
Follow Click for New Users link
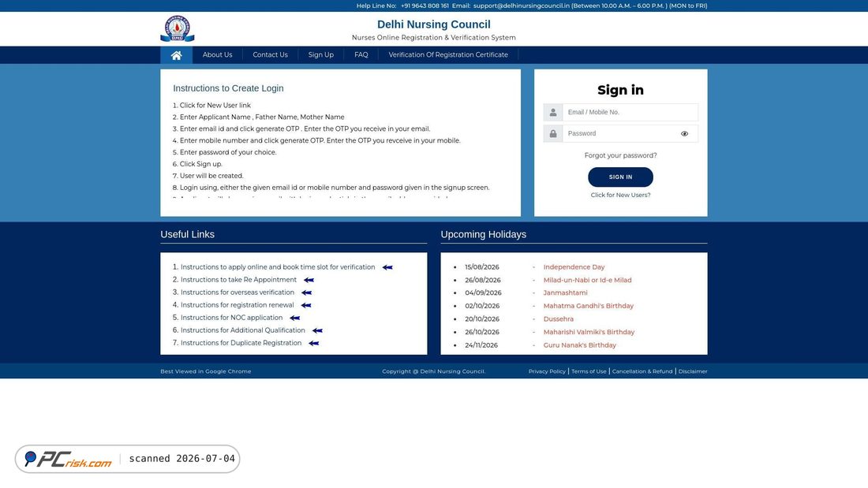[620, 195]
